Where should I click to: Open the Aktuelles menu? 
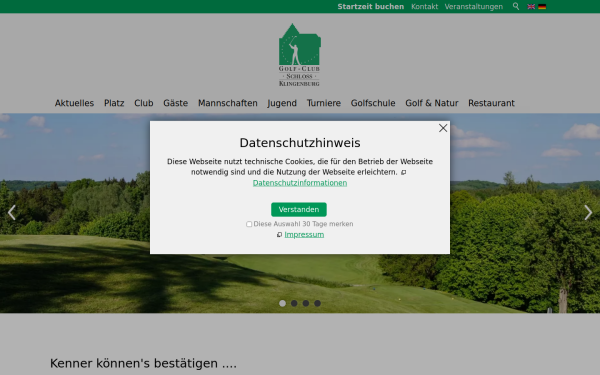tap(74, 103)
